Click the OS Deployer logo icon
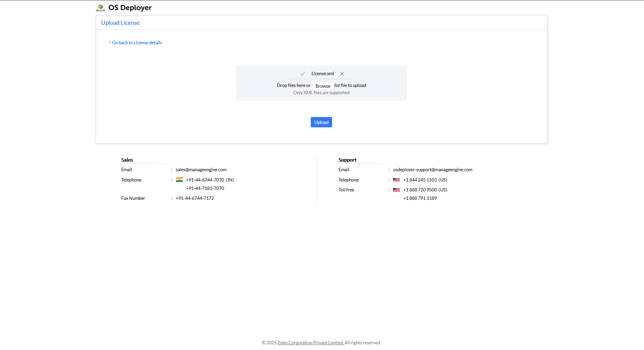Screen dimensions: 644x350 101,7
